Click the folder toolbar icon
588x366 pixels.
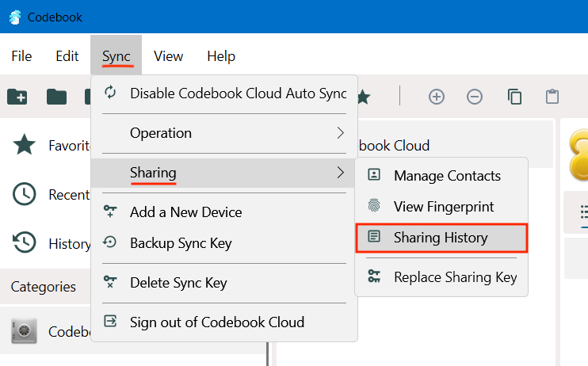tap(56, 97)
